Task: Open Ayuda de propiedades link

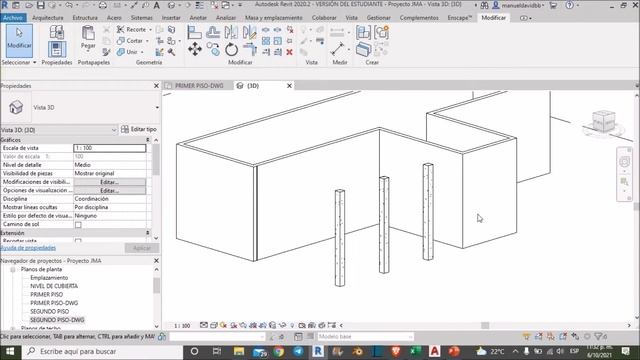Action: 28,248
